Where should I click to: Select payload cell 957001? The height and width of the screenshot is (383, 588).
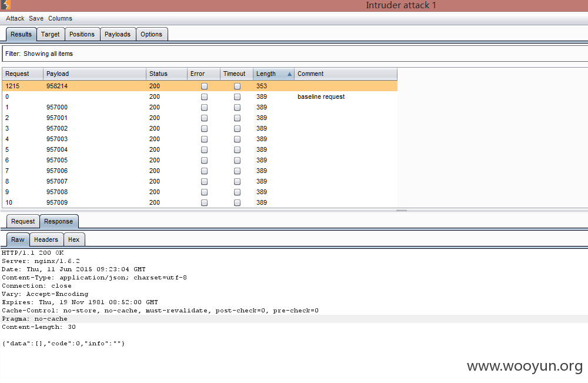57,118
